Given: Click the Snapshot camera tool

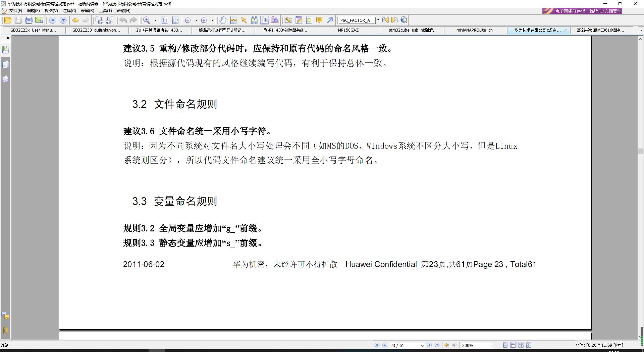Looking at the screenshot, I should (x=275, y=20).
